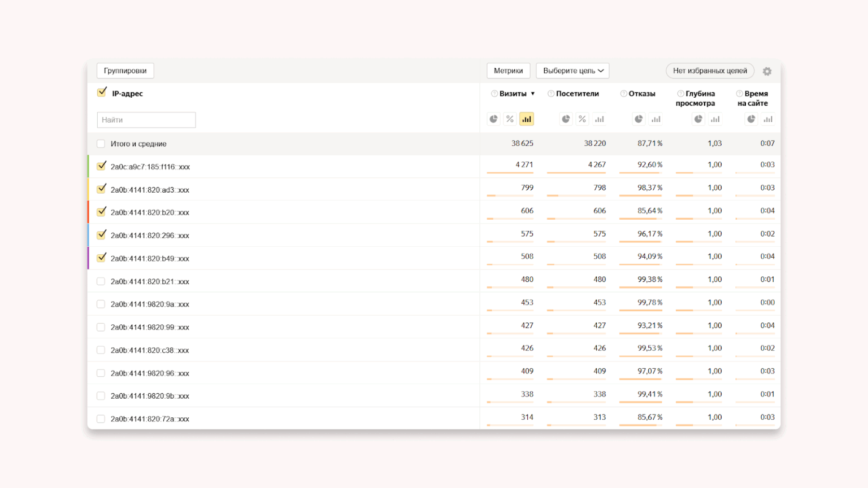868x488 pixels.
Task: Click visitors value 798
Action: (600, 188)
